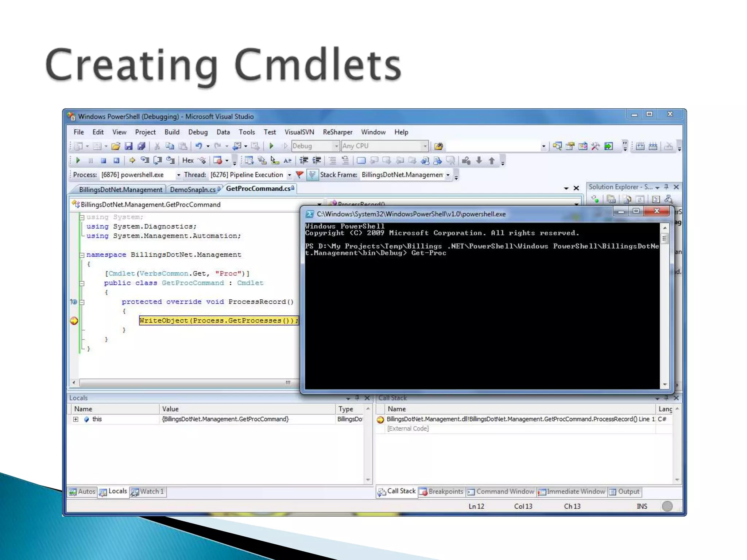Click the Stop Debugging square icon
The image size is (747, 560).
pos(104,160)
